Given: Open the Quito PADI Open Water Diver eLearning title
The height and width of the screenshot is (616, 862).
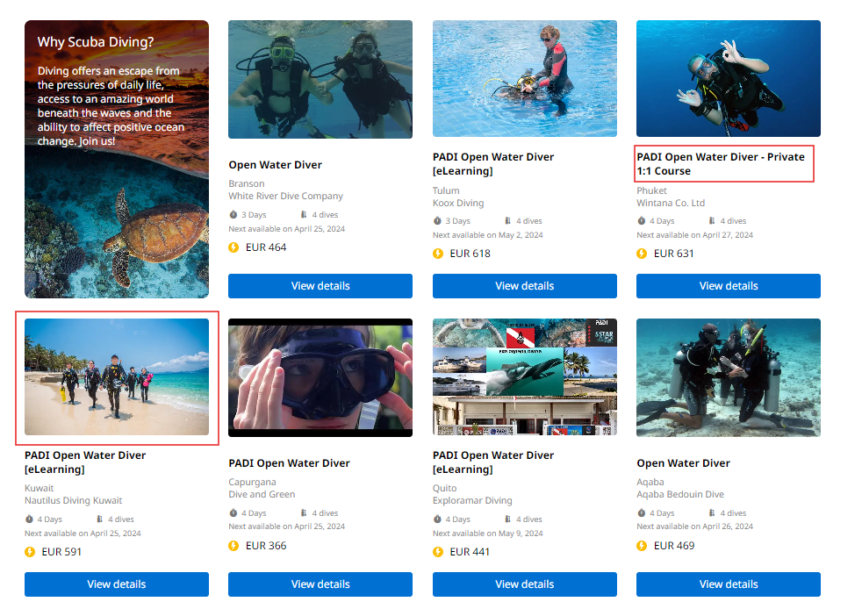Looking at the screenshot, I should pyautogui.click(x=493, y=462).
